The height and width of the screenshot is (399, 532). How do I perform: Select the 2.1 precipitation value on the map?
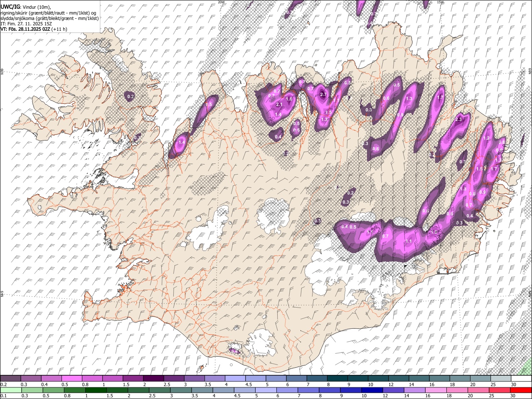click(279, 105)
